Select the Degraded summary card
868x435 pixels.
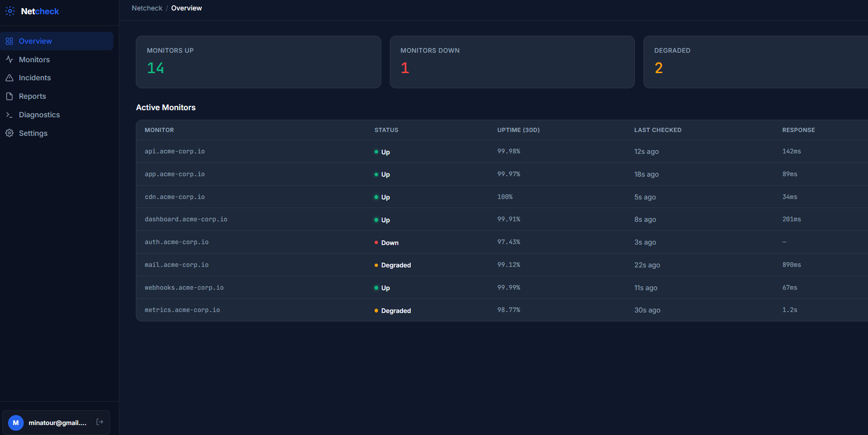755,62
